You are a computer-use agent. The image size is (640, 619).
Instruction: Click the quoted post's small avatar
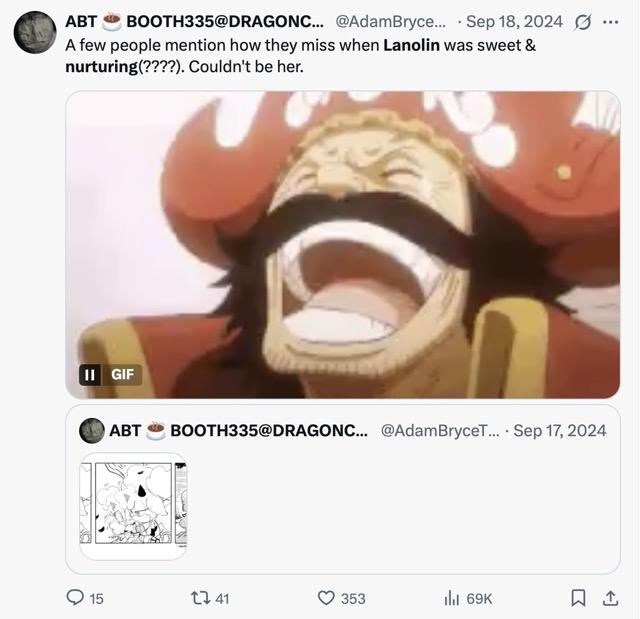[91, 430]
